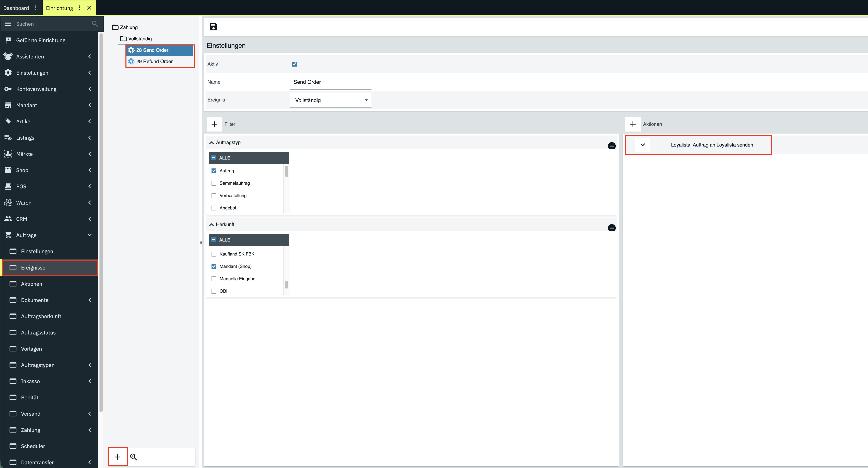This screenshot has height=468, width=868.
Task: Click the magnifier search icon below event tree
Action: tap(133, 457)
